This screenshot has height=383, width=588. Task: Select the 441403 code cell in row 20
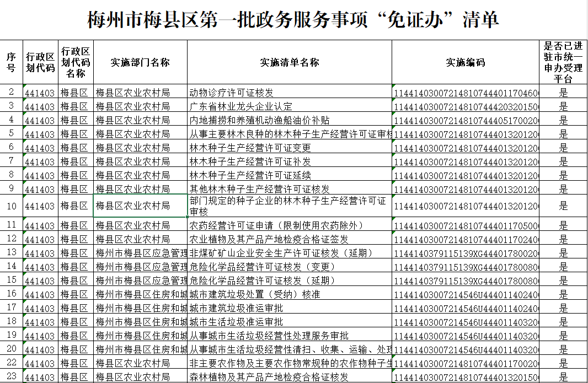tap(40, 349)
